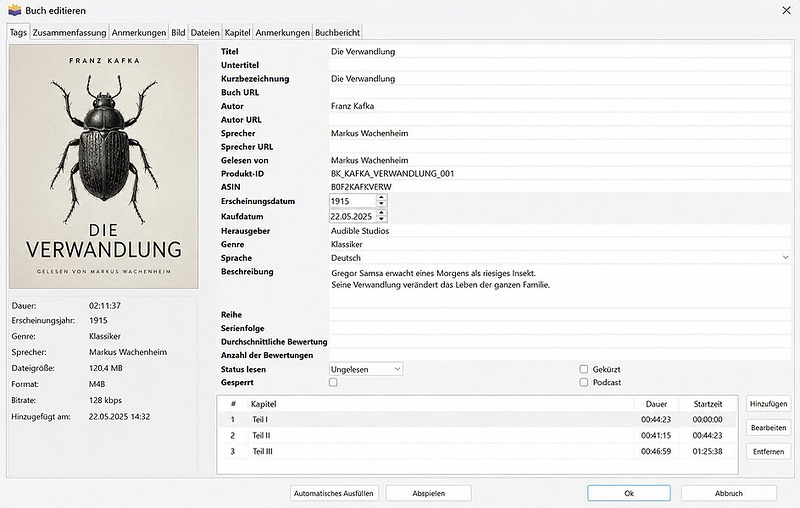Screen dimensions: 800x508
Task: Decrease the Erscheinungsdatum year with down arrow
Action: 381,204
